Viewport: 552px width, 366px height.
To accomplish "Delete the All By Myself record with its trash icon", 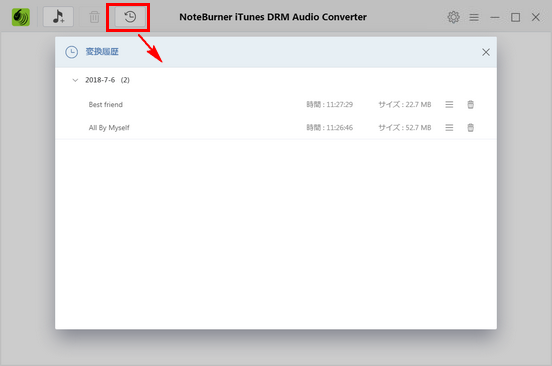I will (x=470, y=127).
